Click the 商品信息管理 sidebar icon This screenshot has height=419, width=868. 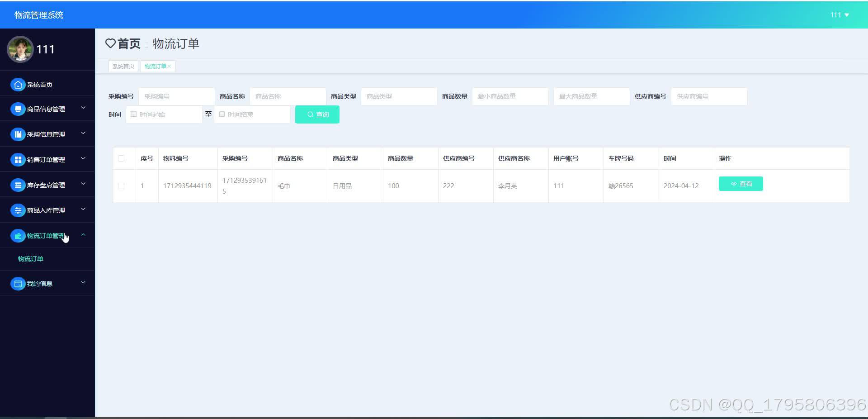[18, 109]
